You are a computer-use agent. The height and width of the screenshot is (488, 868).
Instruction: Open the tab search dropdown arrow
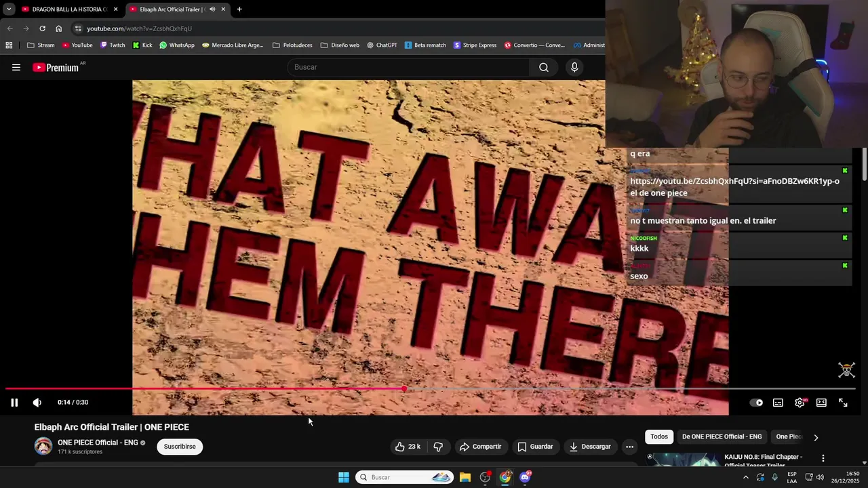(x=9, y=9)
